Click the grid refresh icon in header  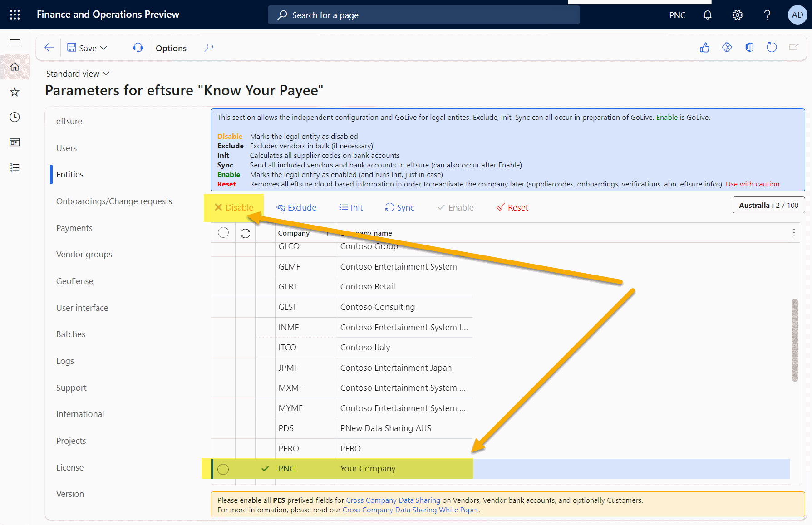(246, 233)
